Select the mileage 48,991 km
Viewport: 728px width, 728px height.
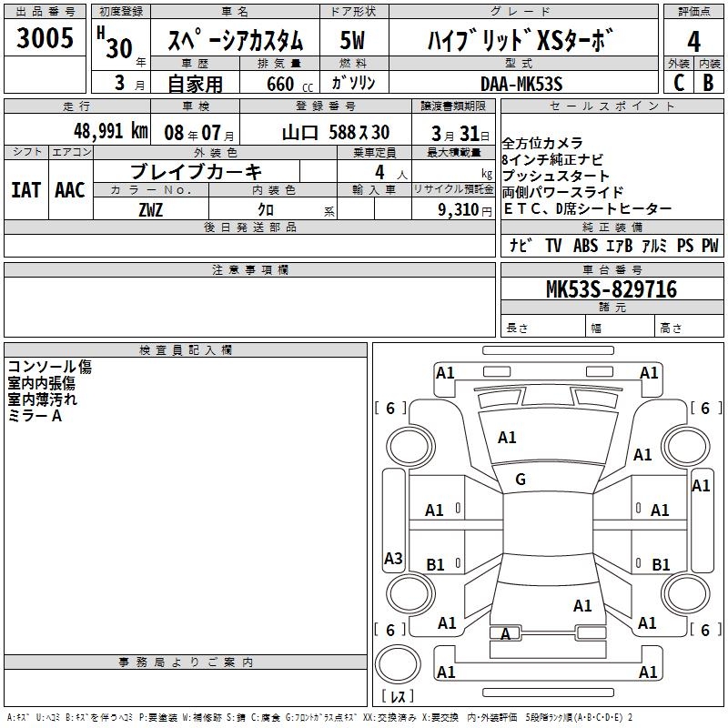click(111, 131)
